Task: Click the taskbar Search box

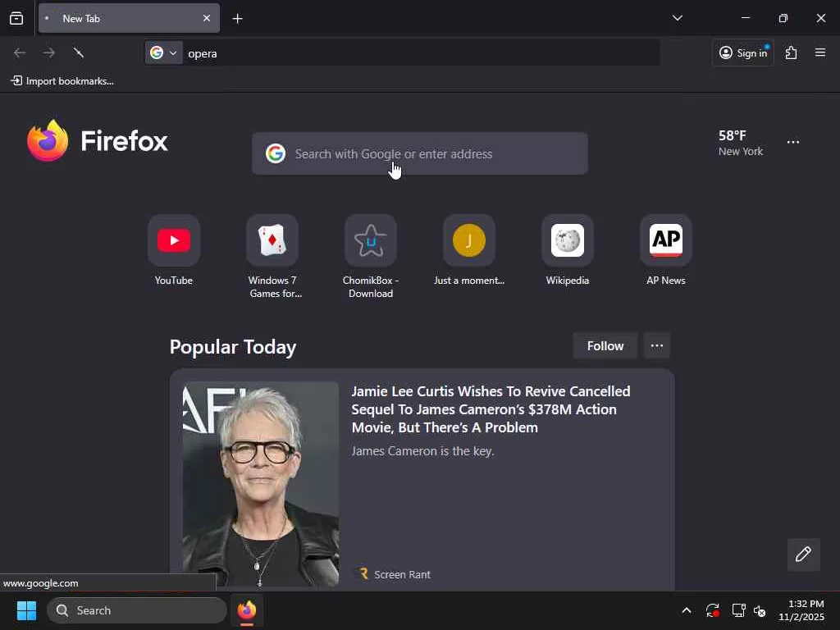Action: coord(137,610)
